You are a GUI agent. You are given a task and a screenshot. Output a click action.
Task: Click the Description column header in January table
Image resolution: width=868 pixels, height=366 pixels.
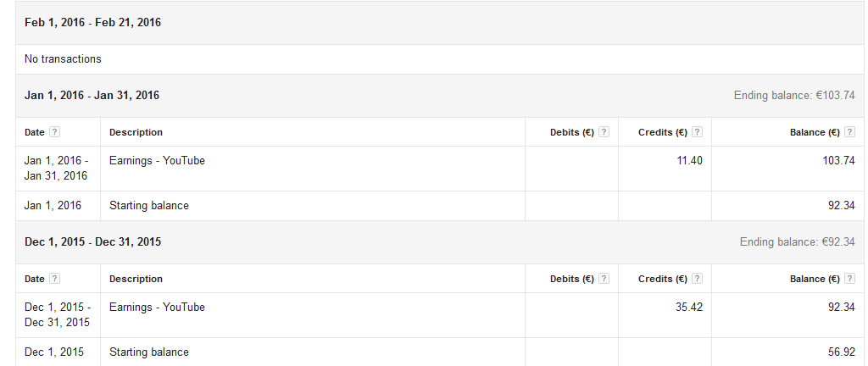click(136, 132)
